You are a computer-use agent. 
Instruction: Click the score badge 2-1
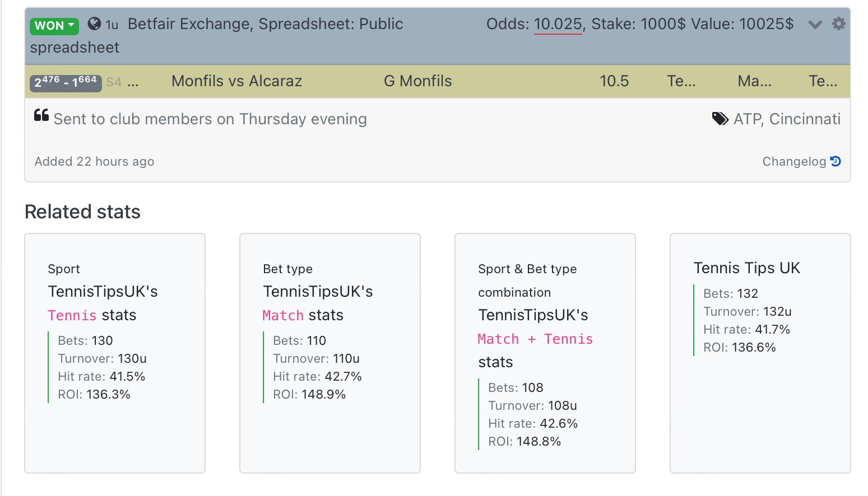tap(66, 82)
